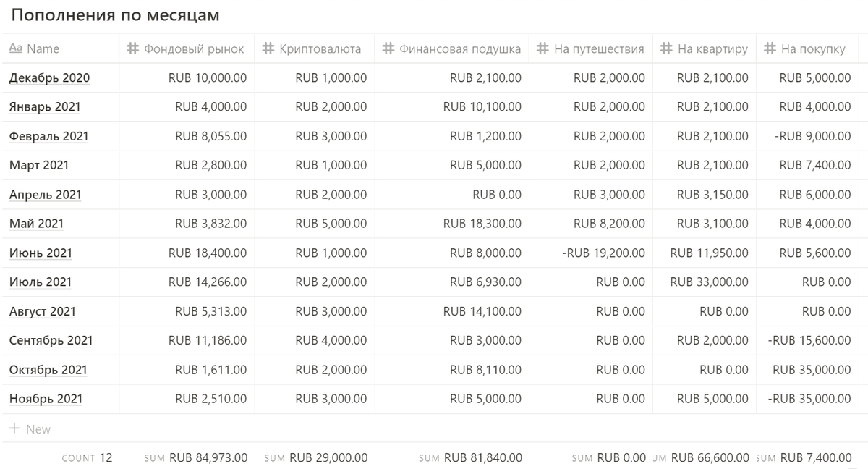Click the plus icon to add row
The height and width of the screenshot is (469, 868).
14,428
